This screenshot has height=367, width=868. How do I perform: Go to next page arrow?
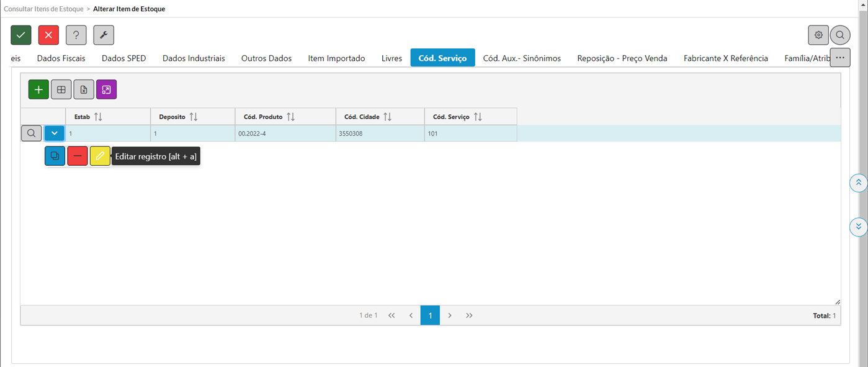(450, 315)
